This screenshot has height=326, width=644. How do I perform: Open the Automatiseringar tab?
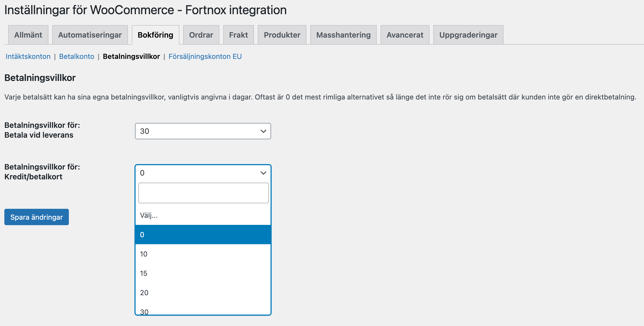pyautogui.click(x=90, y=35)
